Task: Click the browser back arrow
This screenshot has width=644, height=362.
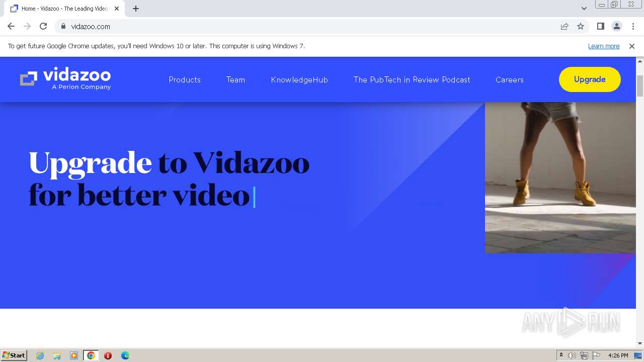Action: click(x=11, y=26)
